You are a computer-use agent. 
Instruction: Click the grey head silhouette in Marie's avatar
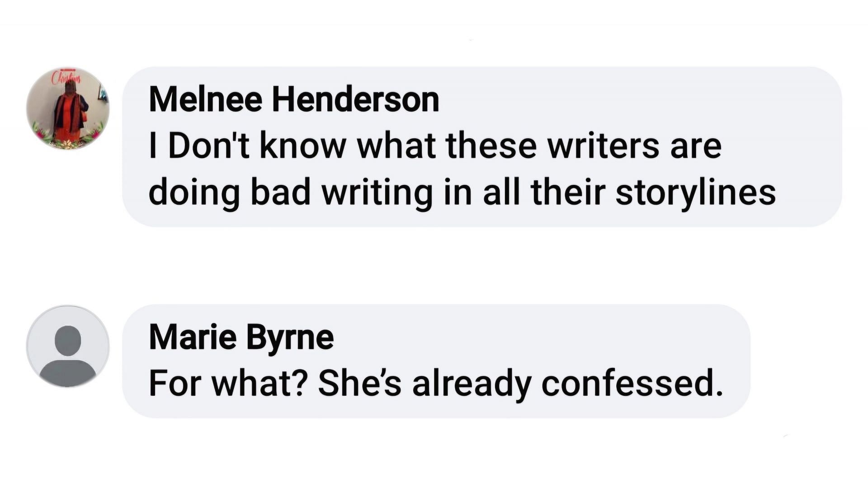click(x=68, y=340)
